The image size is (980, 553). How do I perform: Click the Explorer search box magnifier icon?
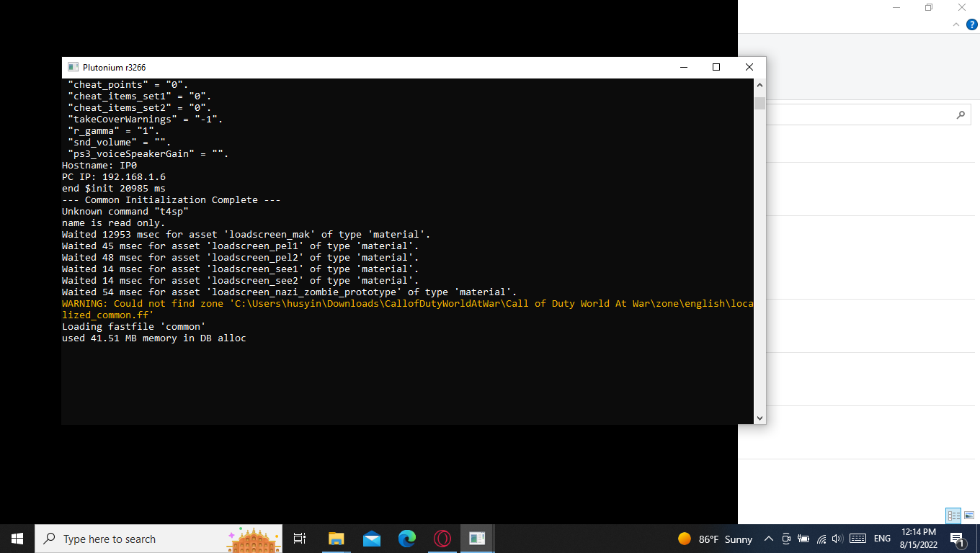[x=961, y=114]
